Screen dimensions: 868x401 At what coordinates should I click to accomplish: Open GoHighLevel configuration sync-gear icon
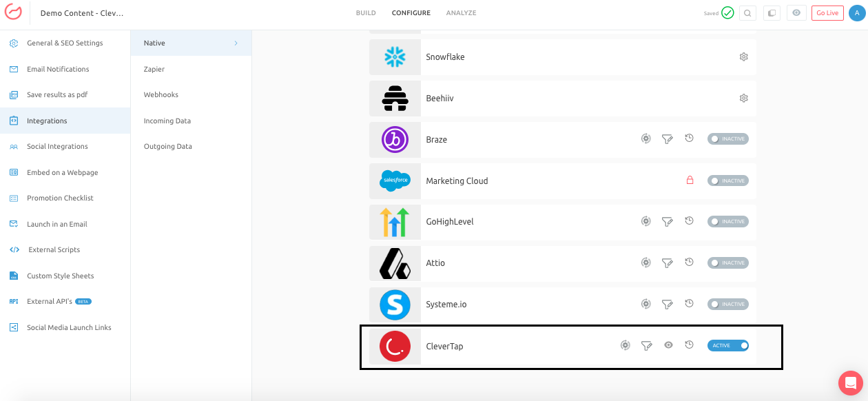[x=645, y=221]
